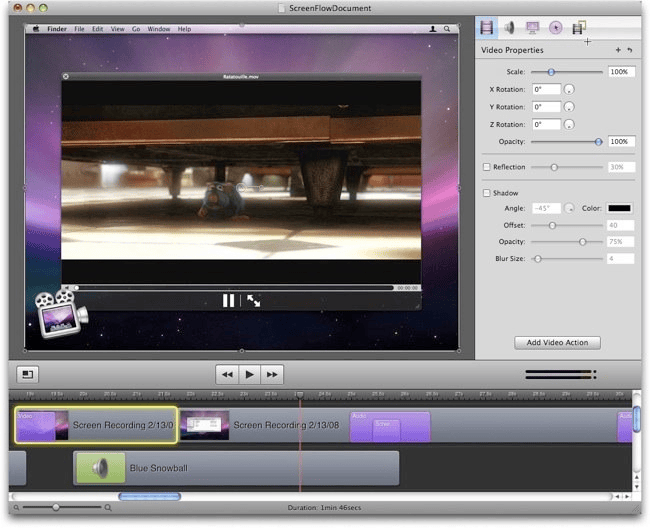The image size is (650, 528).
Task: Open the File menu in recorded screen
Action: pyautogui.click(x=79, y=29)
